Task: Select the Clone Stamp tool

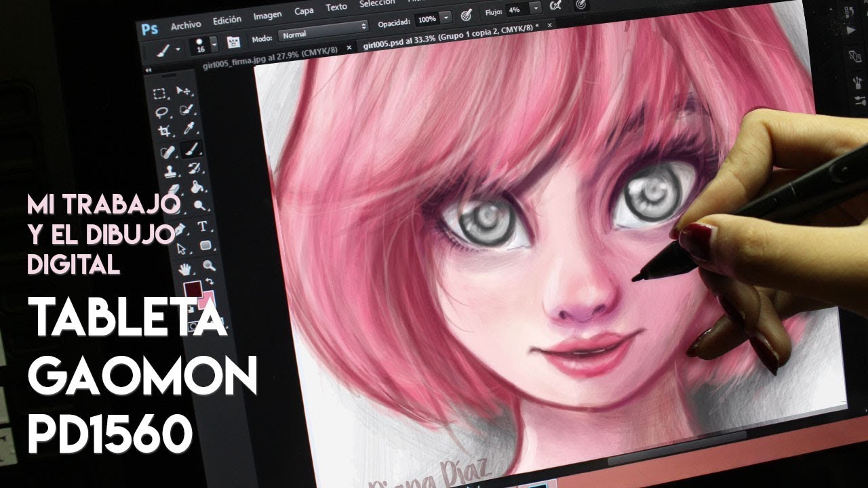Action: point(169,171)
